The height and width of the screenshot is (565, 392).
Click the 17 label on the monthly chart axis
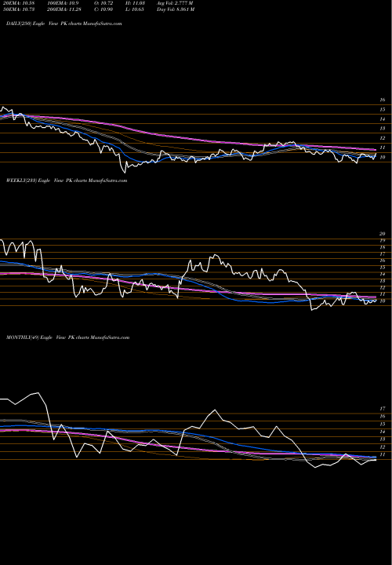pyautogui.click(x=383, y=409)
